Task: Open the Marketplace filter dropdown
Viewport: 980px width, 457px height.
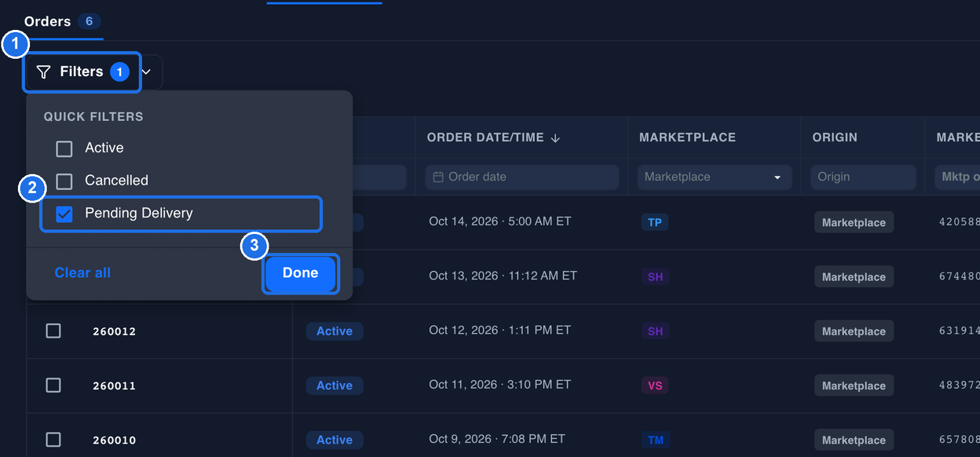Action: tap(714, 177)
